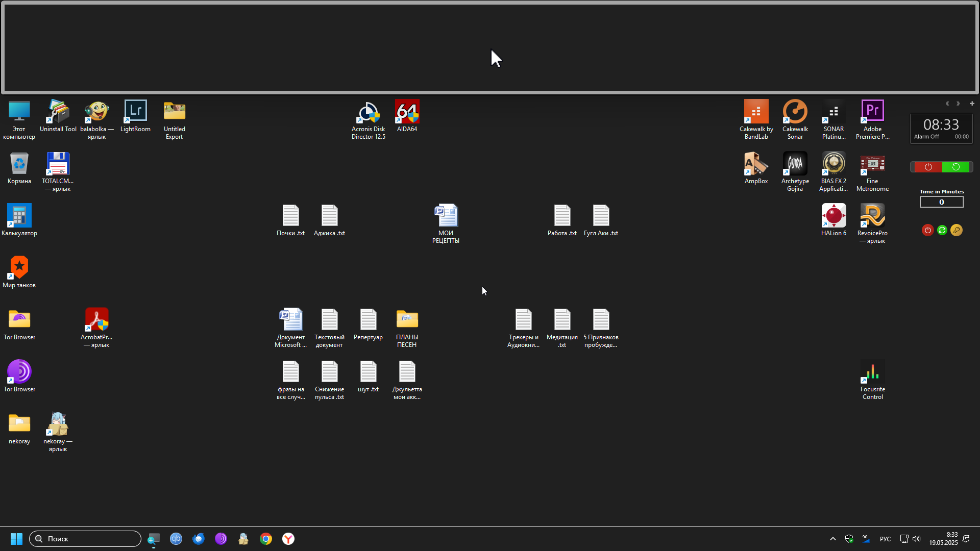Open the AIDA64 shortcut

[x=407, y=116]
